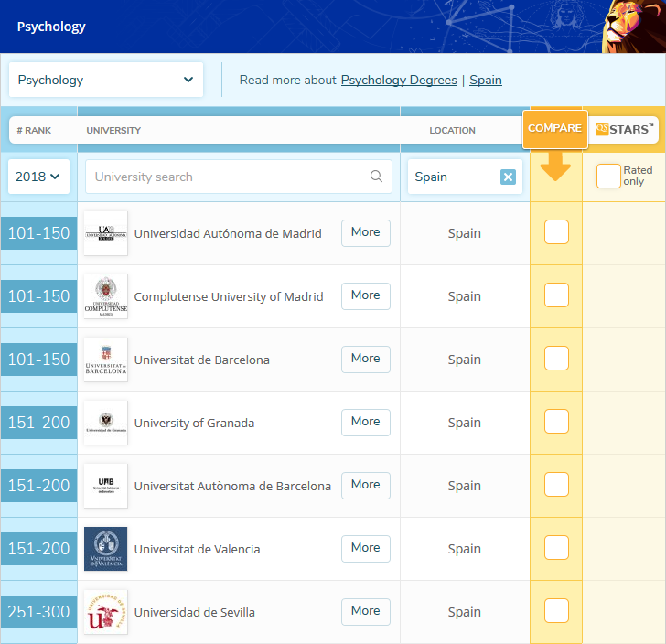Focus the University search input field

(x=238, y=177)
